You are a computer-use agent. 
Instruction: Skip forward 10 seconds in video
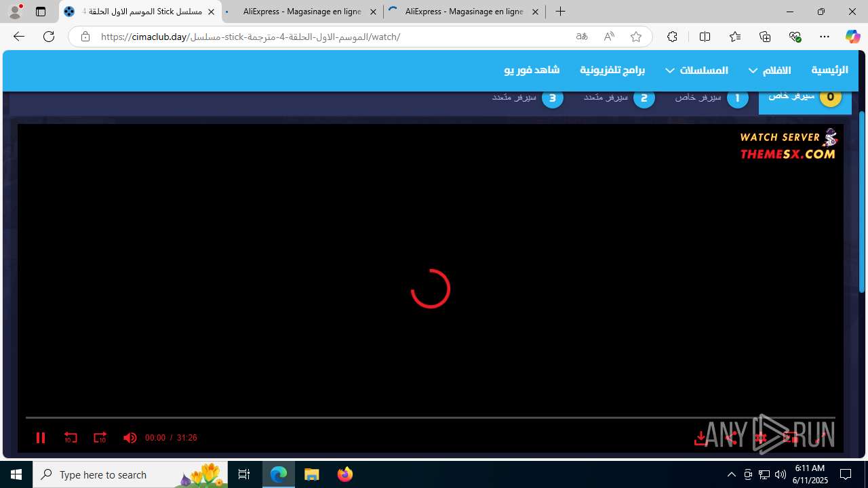point(100,438)
